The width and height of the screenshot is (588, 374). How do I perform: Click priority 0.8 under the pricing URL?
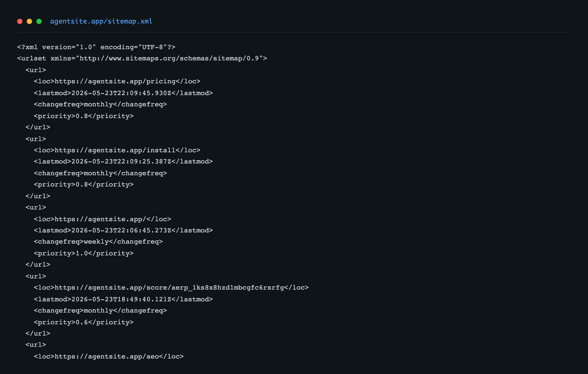84,116
